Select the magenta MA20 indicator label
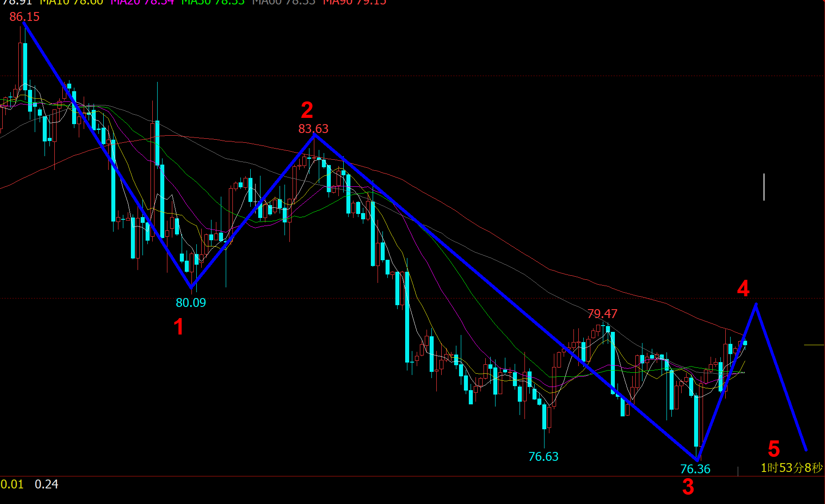Viewport: 825px width, 504px height. pos(142,3)
